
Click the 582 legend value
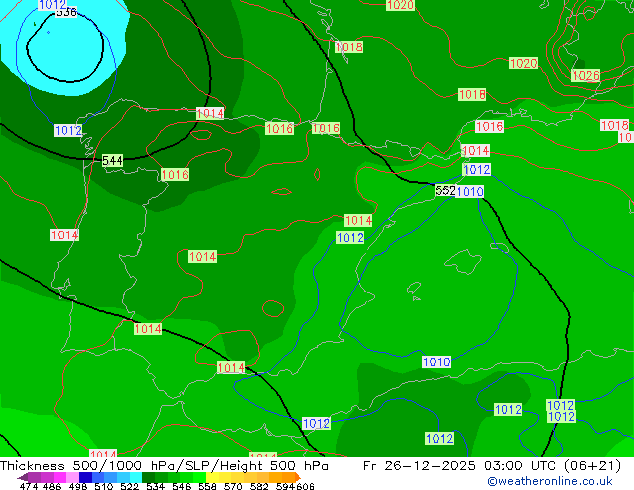click(259, 486)
